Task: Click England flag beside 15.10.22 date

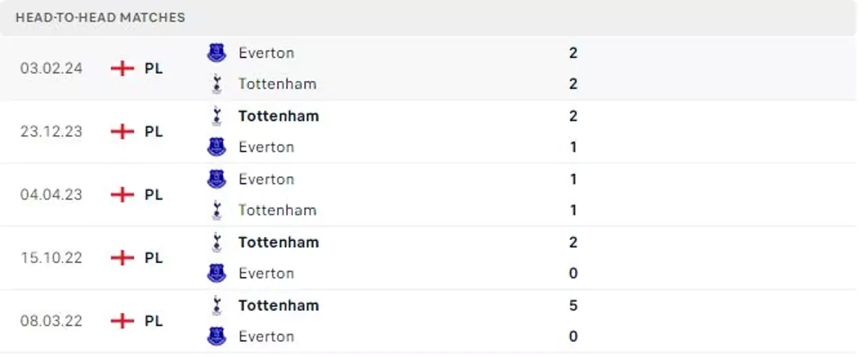Action: 123,257
